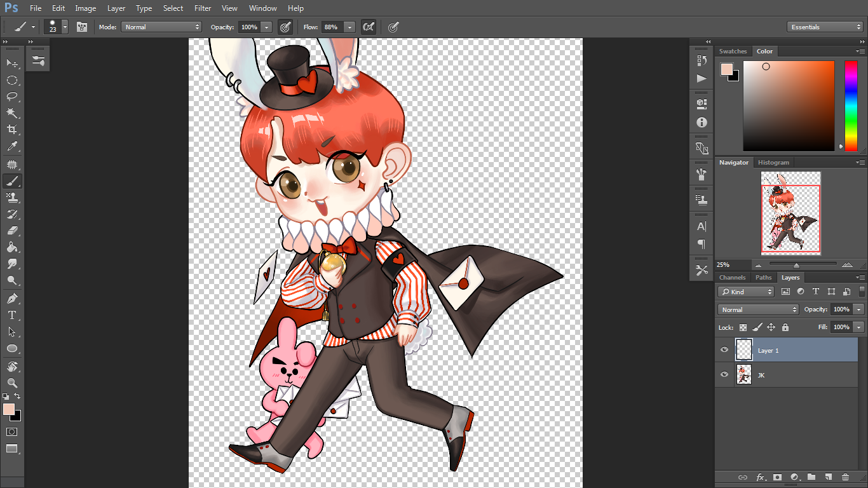The width and height of the screenshot is (868, 488).
Task: Open the brush Mode dropdown
Action: [x=162, y=27]
